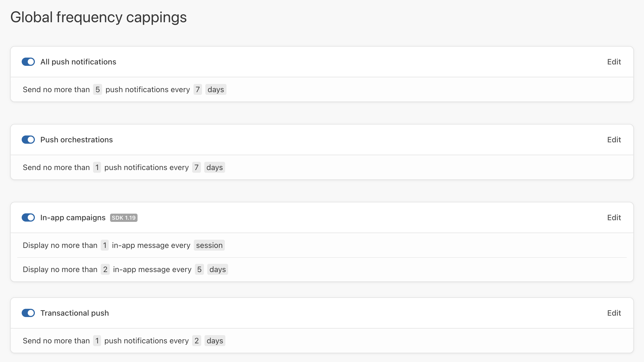The image size is (644, 362).
Task: Switch off Transactional push toggle
Action: point(28,313)
